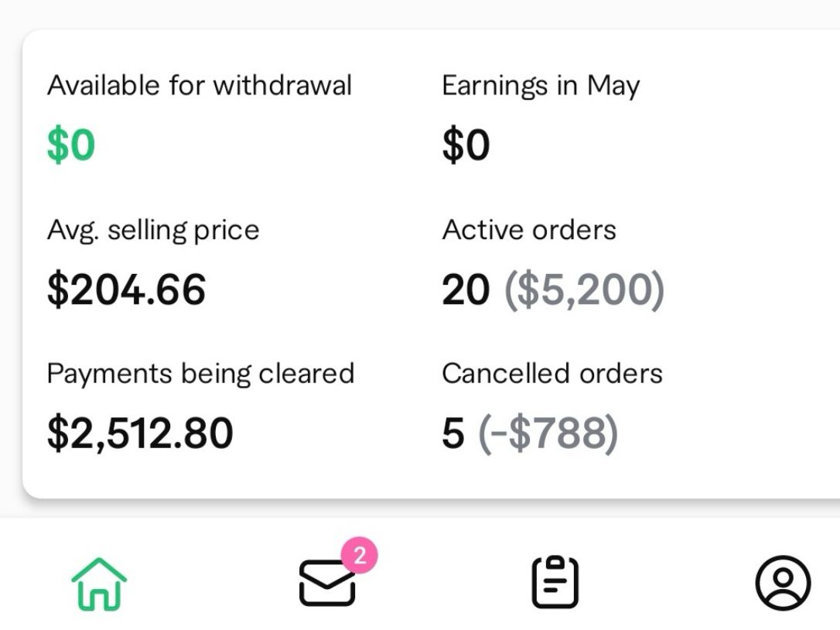Tap the ($5,200) active orders total
This screenshot has width=840, height=630.
click(x=584, y=289)
